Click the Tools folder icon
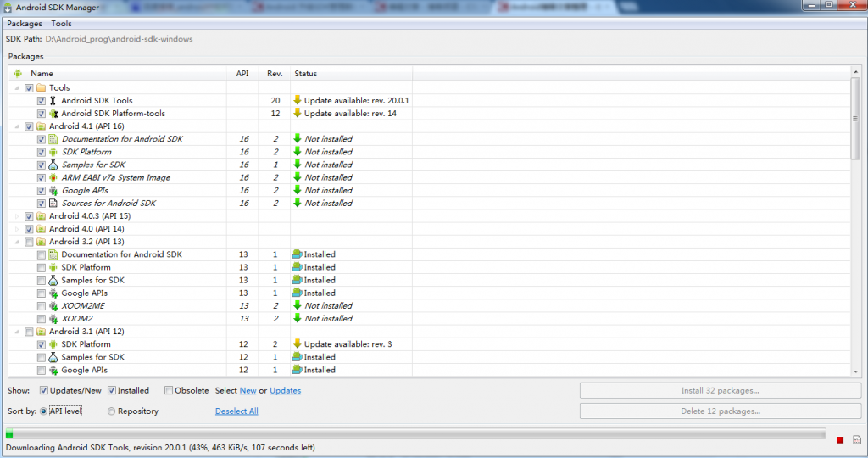 [x=41, y=88]
